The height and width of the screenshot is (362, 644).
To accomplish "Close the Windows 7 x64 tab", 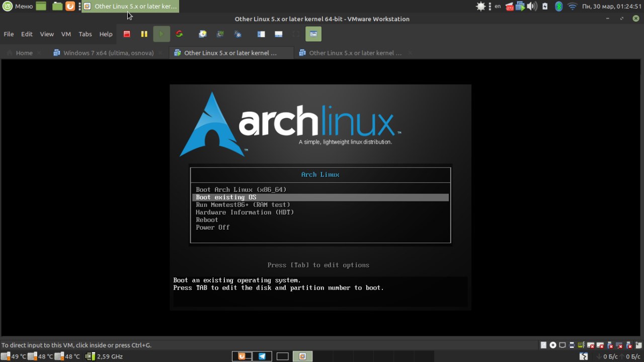I will click(161, 53).
